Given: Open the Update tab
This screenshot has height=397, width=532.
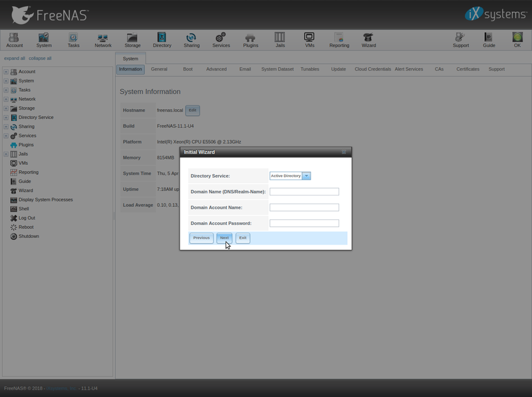Looking at the screenshot, I should (338, 69).
